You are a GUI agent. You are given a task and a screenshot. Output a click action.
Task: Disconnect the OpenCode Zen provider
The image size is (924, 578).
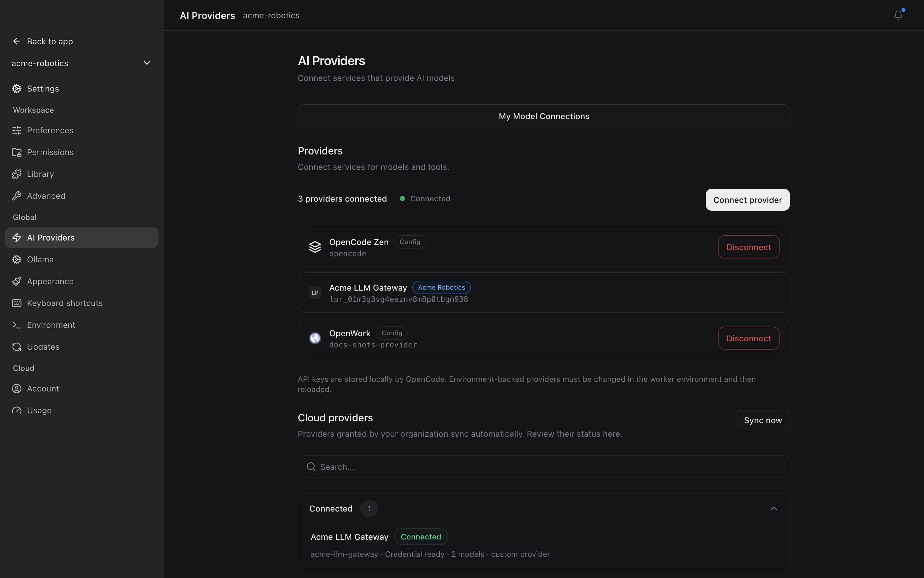(x=749, y=247)
